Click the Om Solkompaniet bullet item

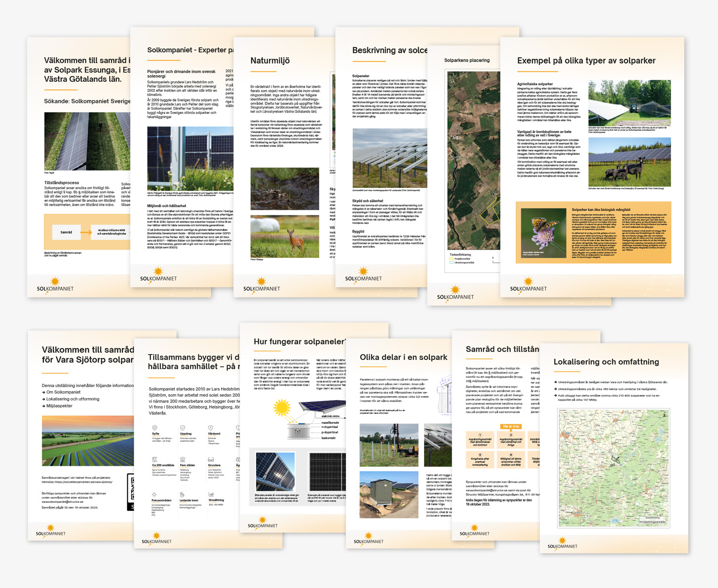pos(61,392)
